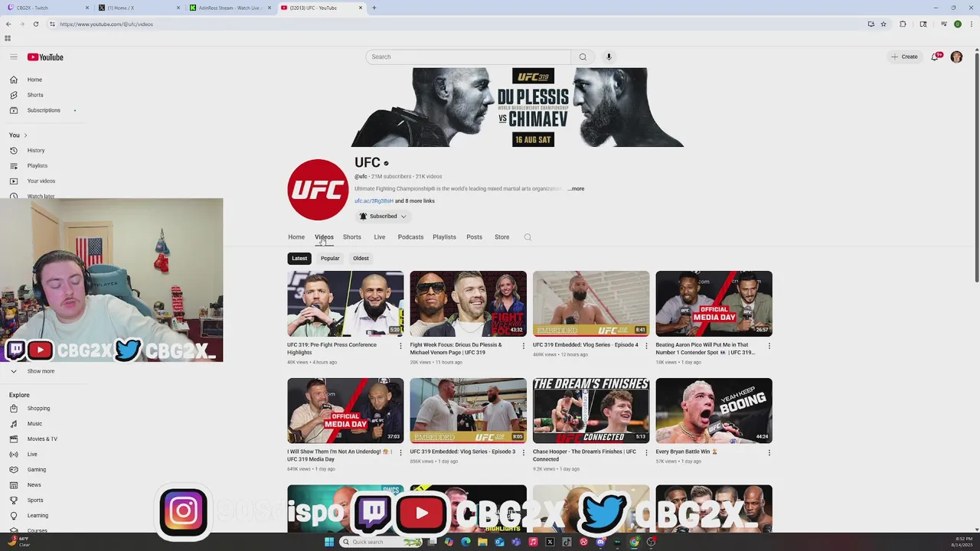Switch to the channel's Shorts tab
This screenshot has width=980, height=551.
(352, 237)
